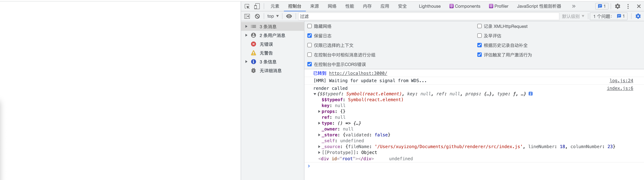Expand the props property of the object
The width and height of the screenshot is (644, 180).
(319, 111)
